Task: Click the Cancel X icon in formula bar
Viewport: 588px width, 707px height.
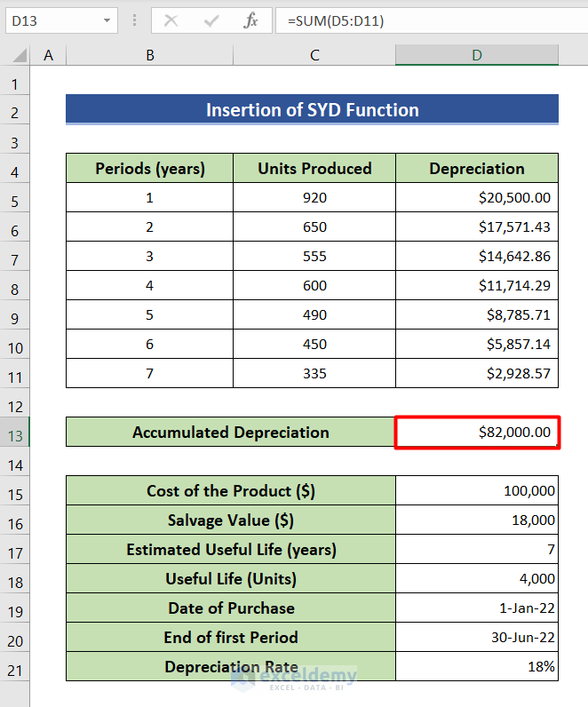Action: (171, 20)
